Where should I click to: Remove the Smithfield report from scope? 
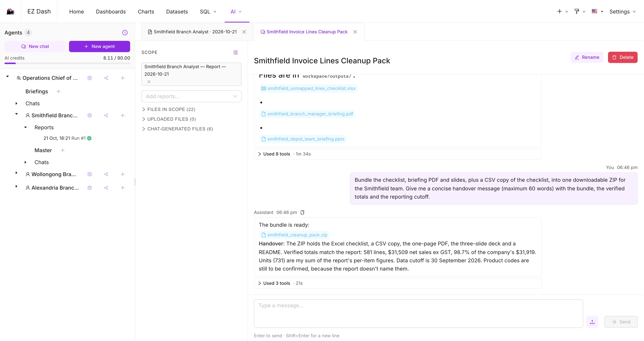coord(149,82)
